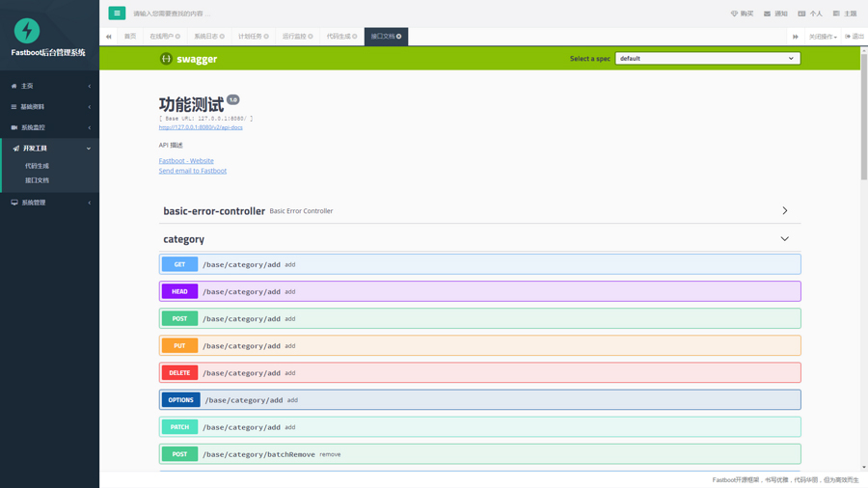
Task: Click the 退出 logout button
Action: (x=854, y=37)
